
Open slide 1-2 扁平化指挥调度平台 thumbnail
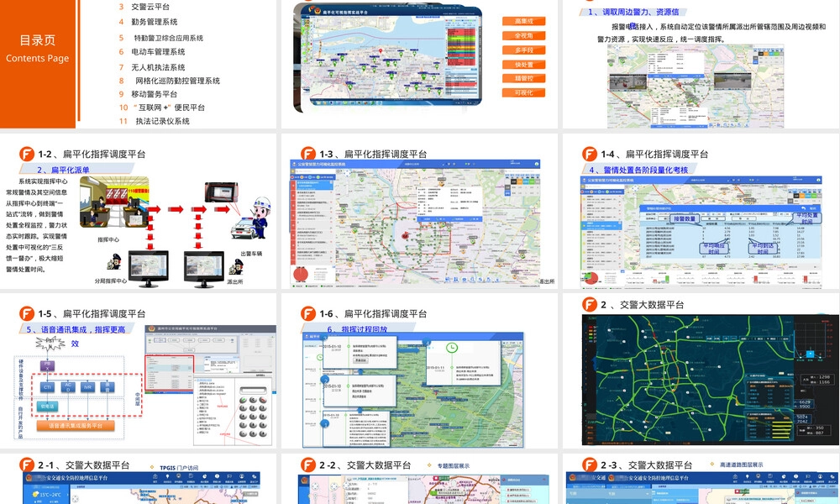tap(139, 211)
